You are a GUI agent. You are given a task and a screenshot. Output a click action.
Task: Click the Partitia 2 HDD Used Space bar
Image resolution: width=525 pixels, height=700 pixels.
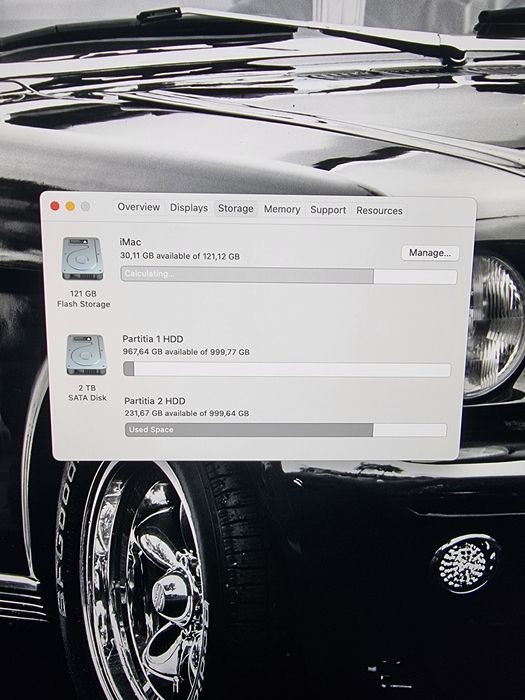pyautogui.click(x=286, y=430)
